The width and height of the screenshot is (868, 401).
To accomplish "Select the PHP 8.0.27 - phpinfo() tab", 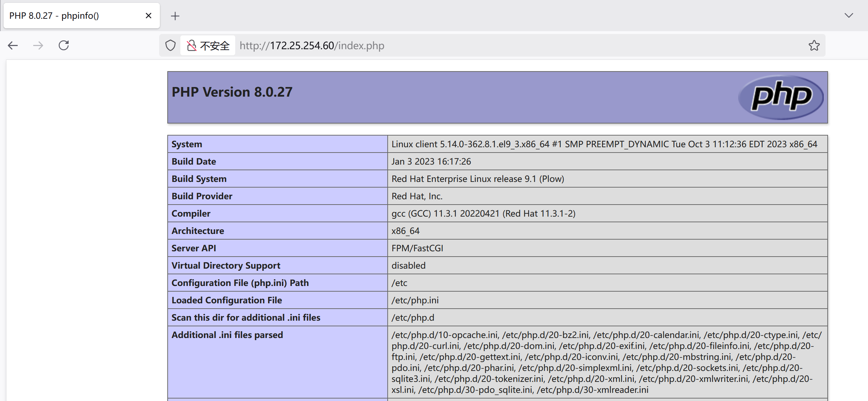I will pyautogui.click(x=82, y=16).
